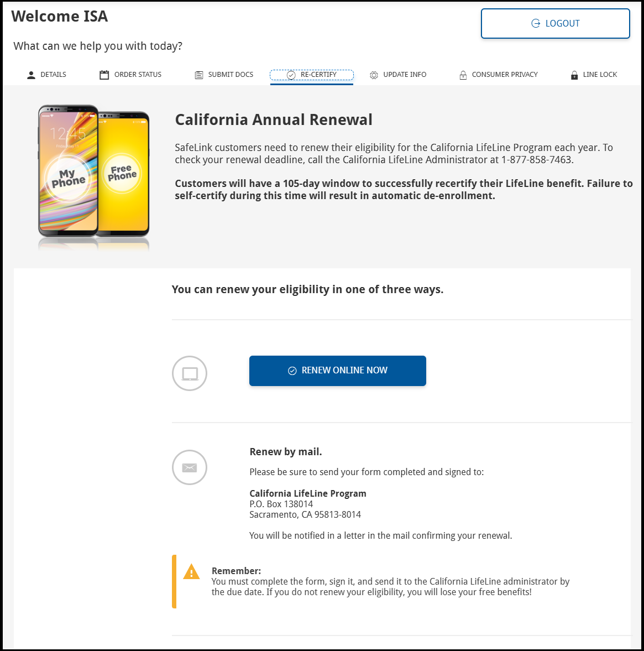The width and height of the screenshot is (644, 651).
Task: Click the envelope icon for mail renewal
Action: [190, 467]
